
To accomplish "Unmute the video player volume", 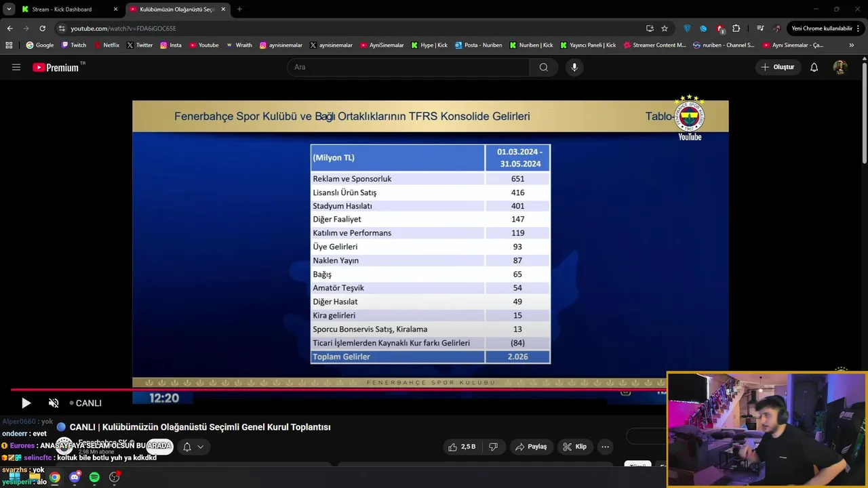I will pos(54,403).
